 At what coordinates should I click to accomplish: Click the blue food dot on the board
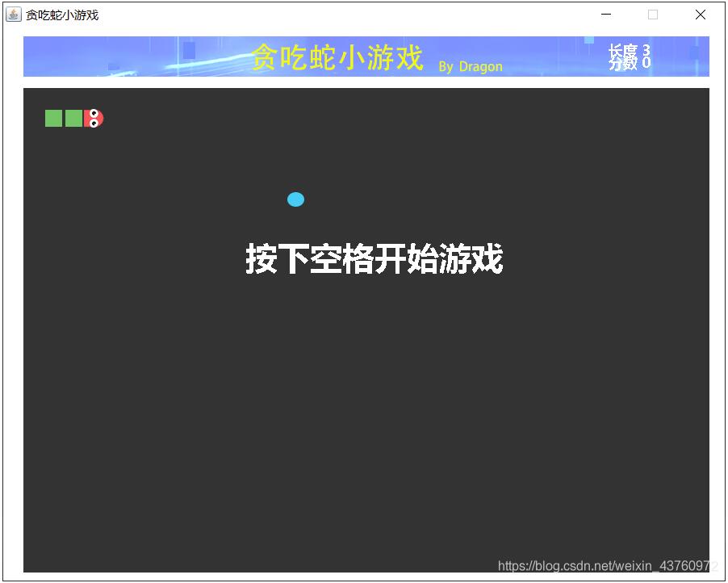295,199
